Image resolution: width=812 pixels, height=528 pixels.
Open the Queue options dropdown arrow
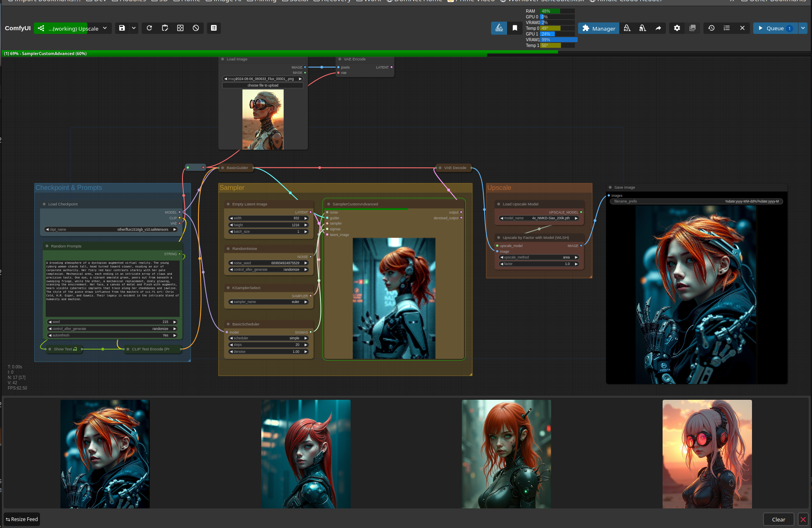[803, 28]
